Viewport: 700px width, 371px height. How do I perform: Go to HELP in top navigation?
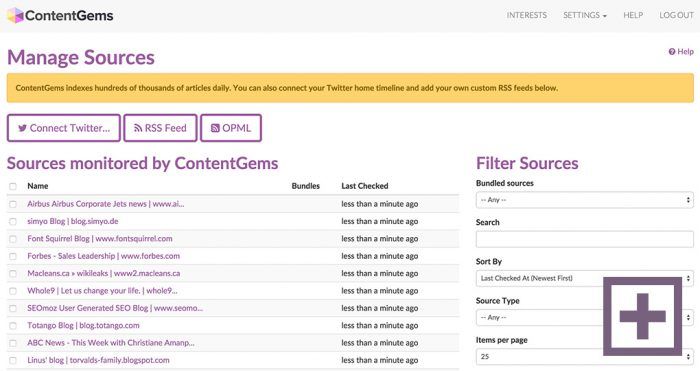(x=633, y=15)
